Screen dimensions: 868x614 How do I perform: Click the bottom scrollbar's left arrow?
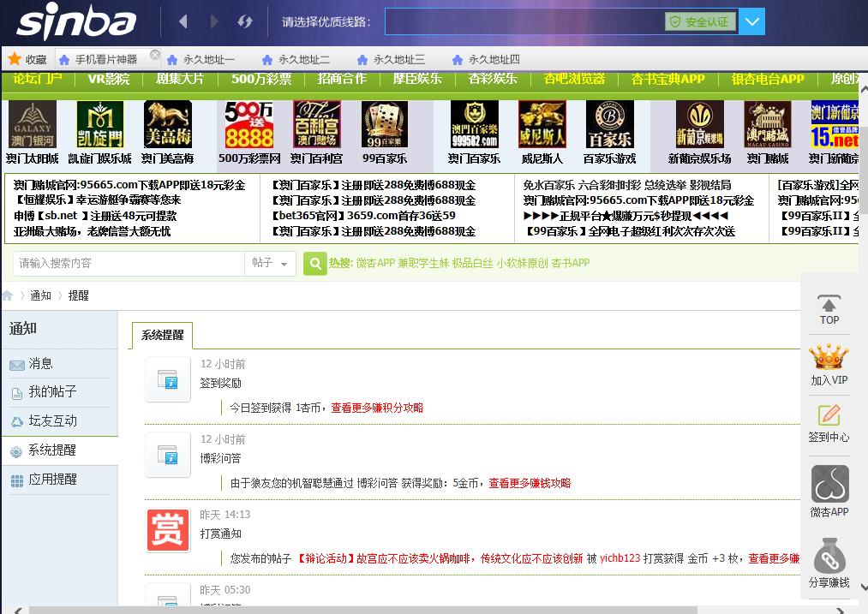18,610
